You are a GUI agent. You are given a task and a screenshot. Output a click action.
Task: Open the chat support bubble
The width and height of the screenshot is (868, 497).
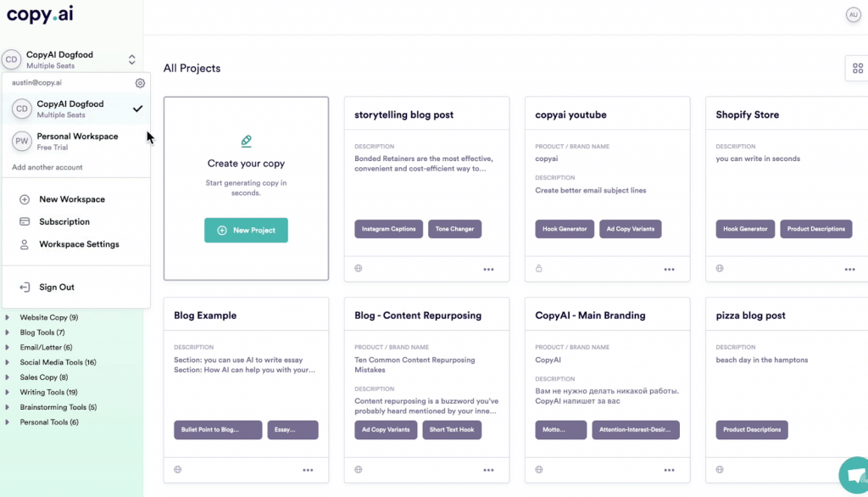pos(854,475)
